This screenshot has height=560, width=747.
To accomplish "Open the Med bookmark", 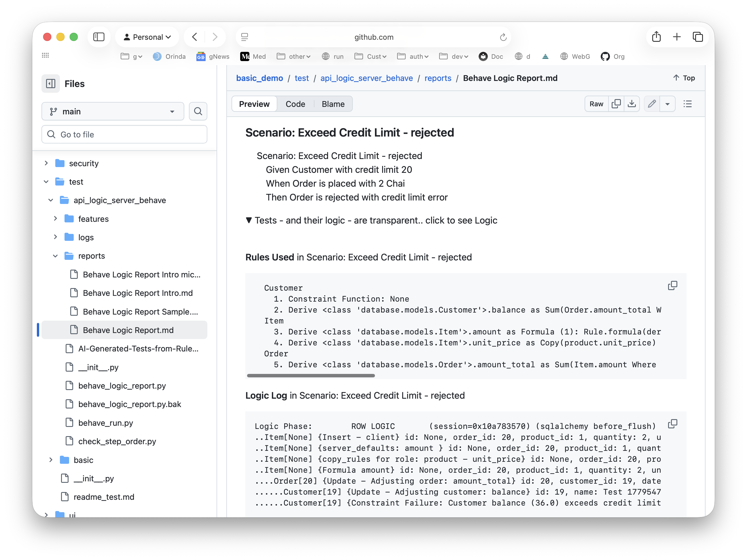I will [253, 56].
